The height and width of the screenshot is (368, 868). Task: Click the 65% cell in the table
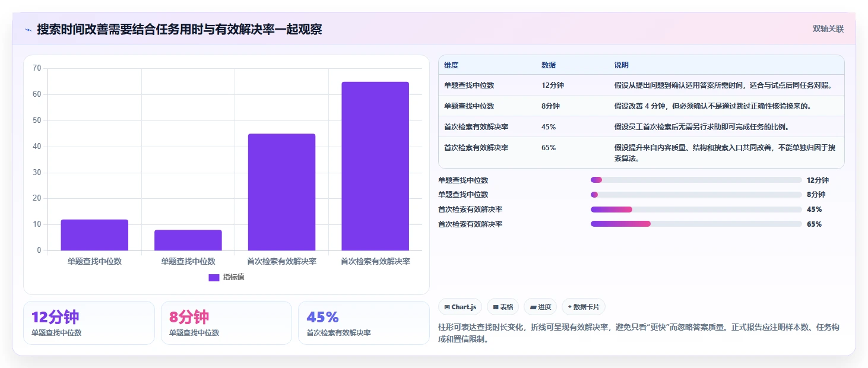pyautogui.click(x=549, y=148)
